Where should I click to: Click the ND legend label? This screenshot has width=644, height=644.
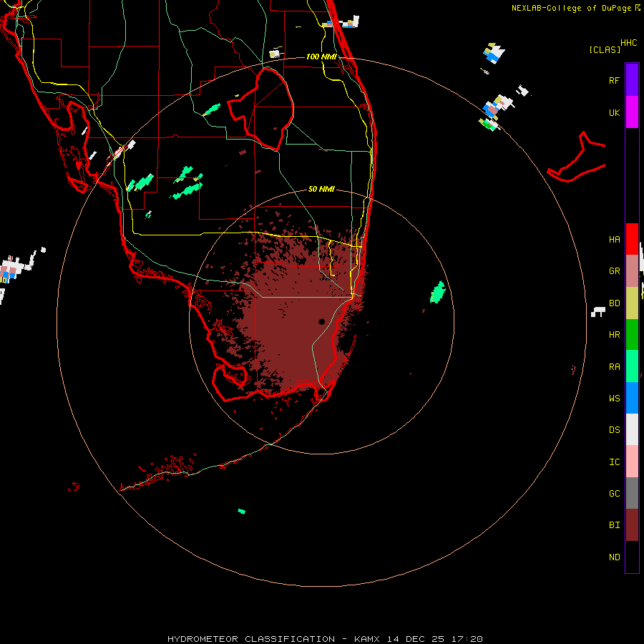coord(614,557)
